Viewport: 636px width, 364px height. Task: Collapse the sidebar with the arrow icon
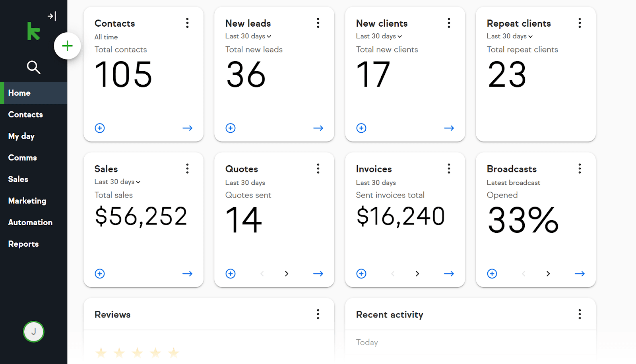pos(52,16)
